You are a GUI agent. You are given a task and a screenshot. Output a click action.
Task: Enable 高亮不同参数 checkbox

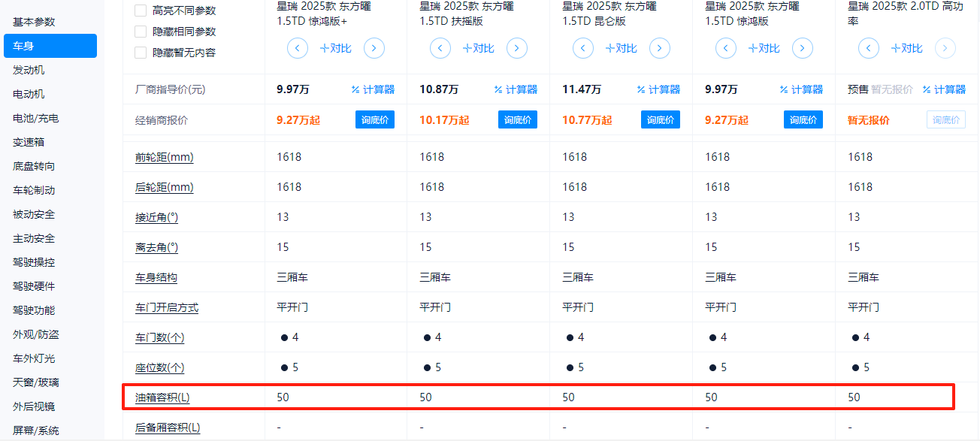click(141, 11)
